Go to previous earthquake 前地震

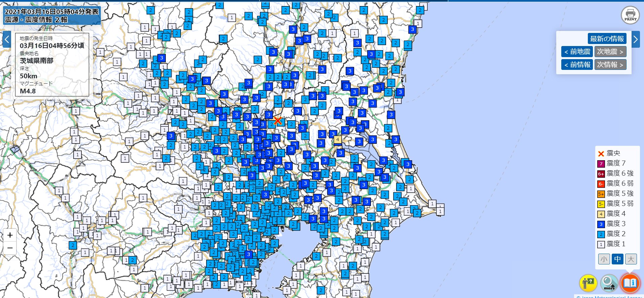[577, 52]
